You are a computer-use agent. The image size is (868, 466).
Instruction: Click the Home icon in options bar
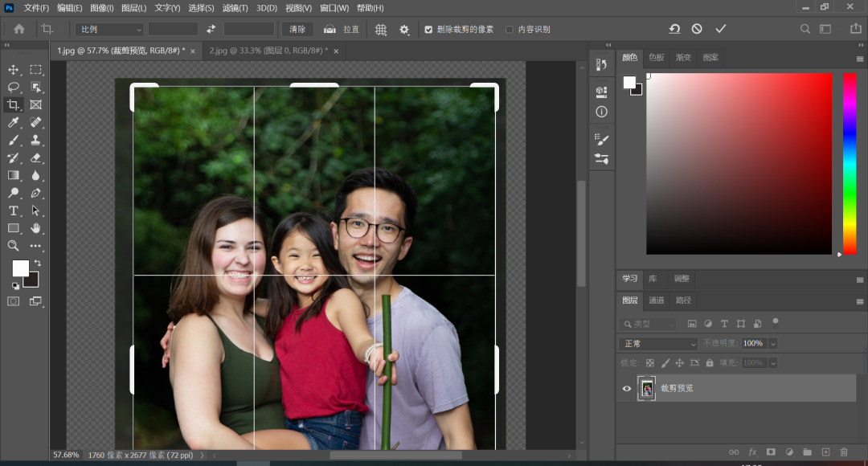point(18,29)
